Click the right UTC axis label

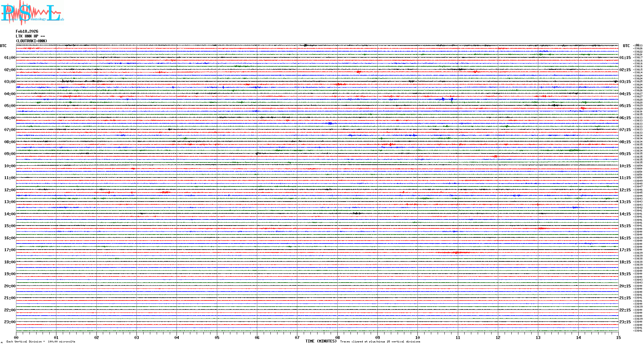tap(626, 46)
